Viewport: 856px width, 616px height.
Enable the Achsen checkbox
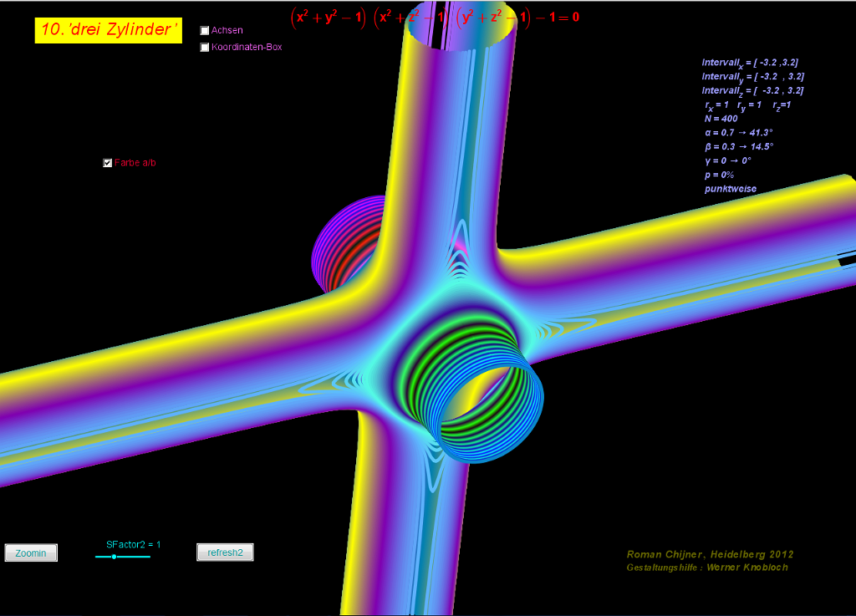pos(205,30)
